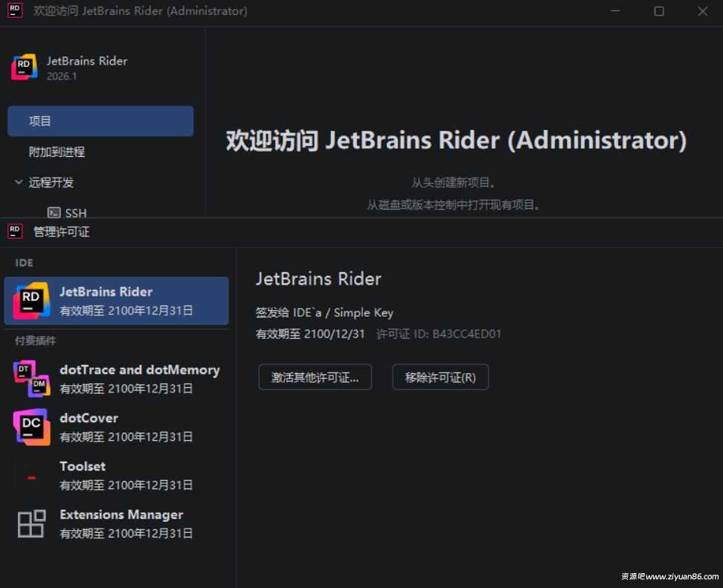Click the Rider icon in license dialog title
This screenshot has width=723, height=588.
[x=15, y=231]
